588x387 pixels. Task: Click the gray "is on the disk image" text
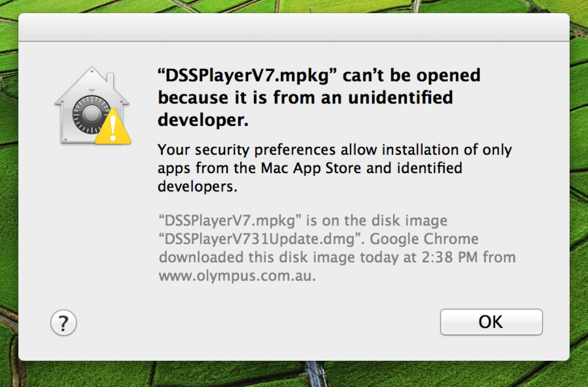point(377,220)
